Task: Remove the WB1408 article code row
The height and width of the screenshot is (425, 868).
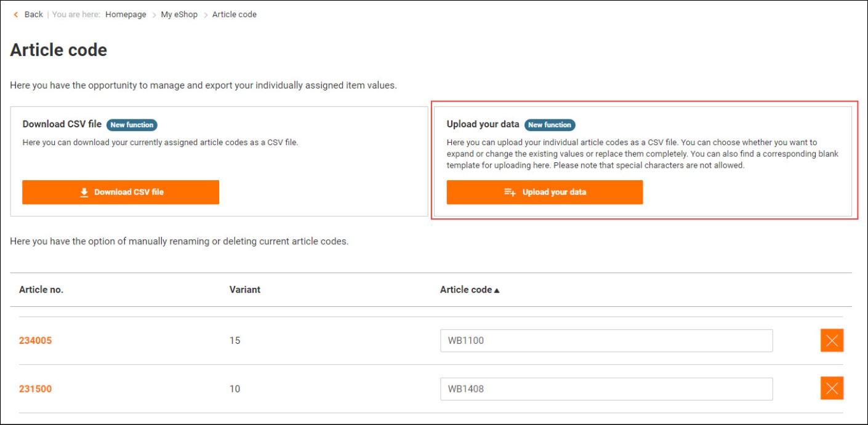Action: coord(832,389)
